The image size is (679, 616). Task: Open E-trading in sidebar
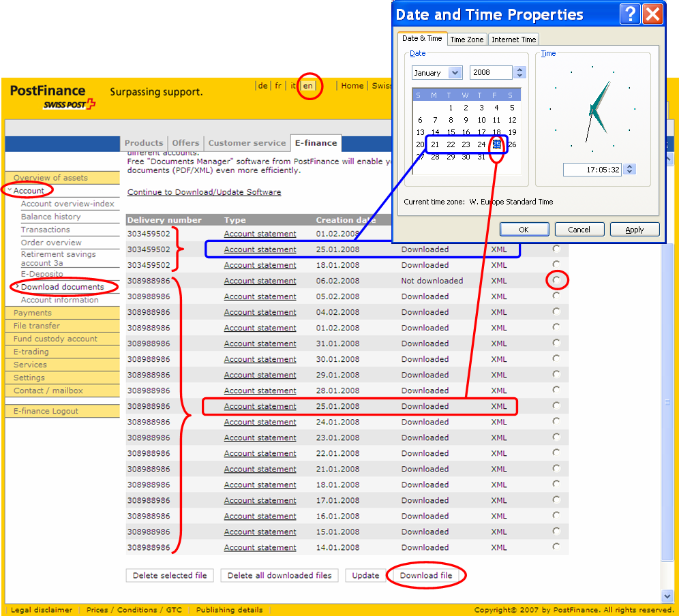tap(31, 352)
